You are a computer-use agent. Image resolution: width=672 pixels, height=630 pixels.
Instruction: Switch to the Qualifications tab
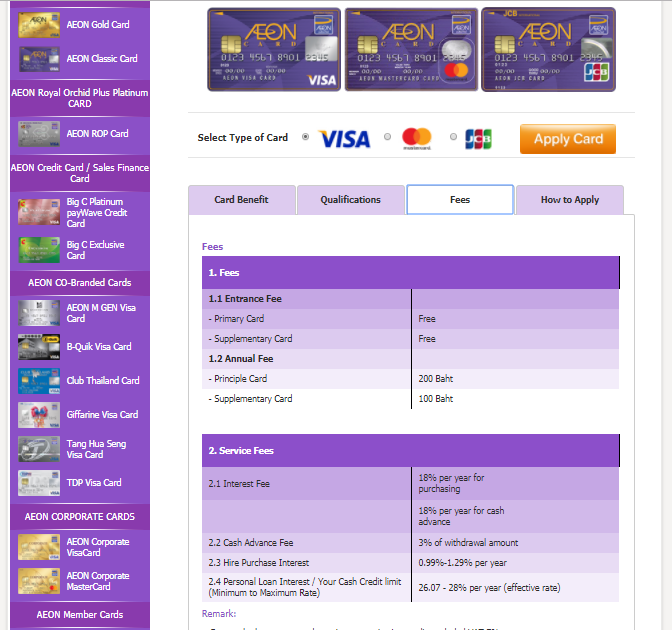coord(351,200)
